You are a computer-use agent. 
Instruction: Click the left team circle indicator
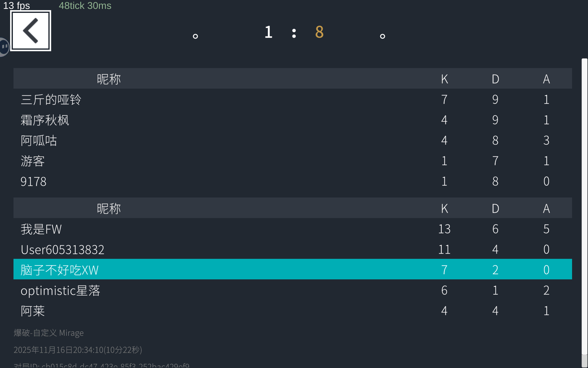(x=195, y=36)
